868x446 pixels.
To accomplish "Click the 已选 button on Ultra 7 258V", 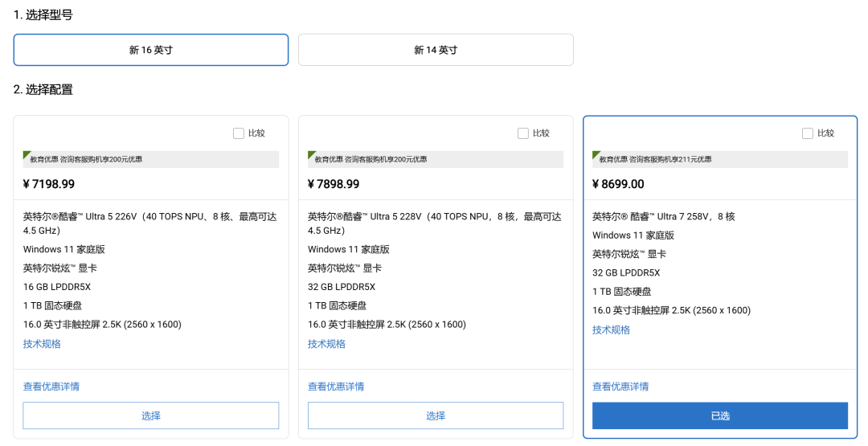I will (x=719, y=415).
